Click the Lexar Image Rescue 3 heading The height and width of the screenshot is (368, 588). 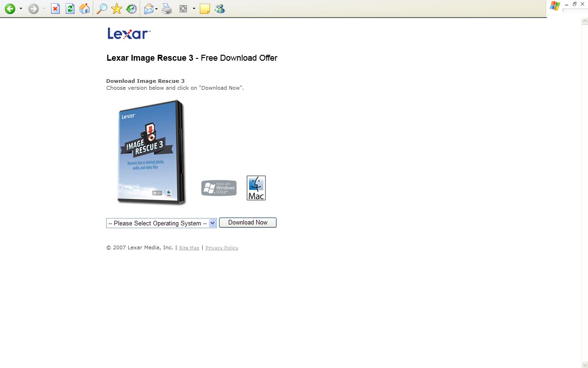coord(192,58)
